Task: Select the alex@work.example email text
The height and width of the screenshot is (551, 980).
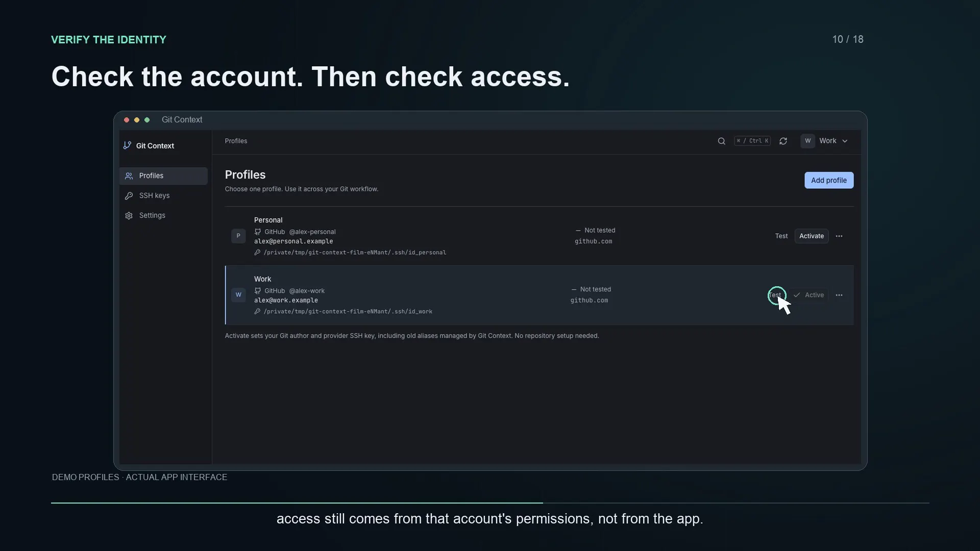Action: coord(286,300)
